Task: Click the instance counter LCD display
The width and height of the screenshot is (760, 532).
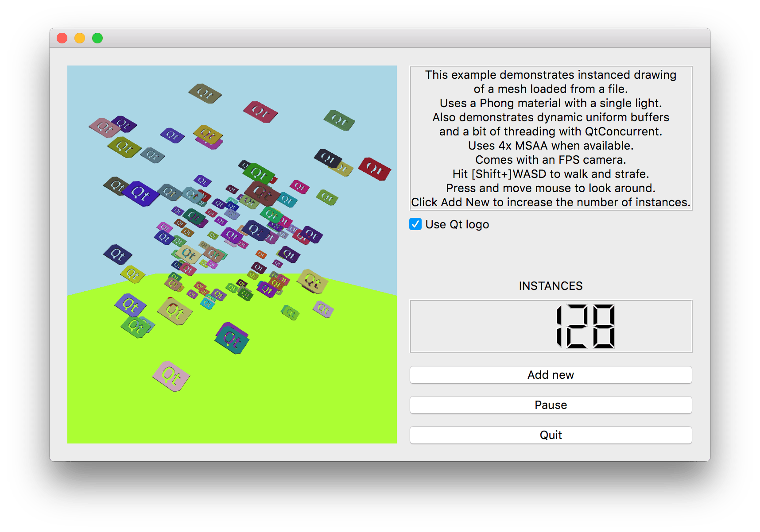Action: 551,327
